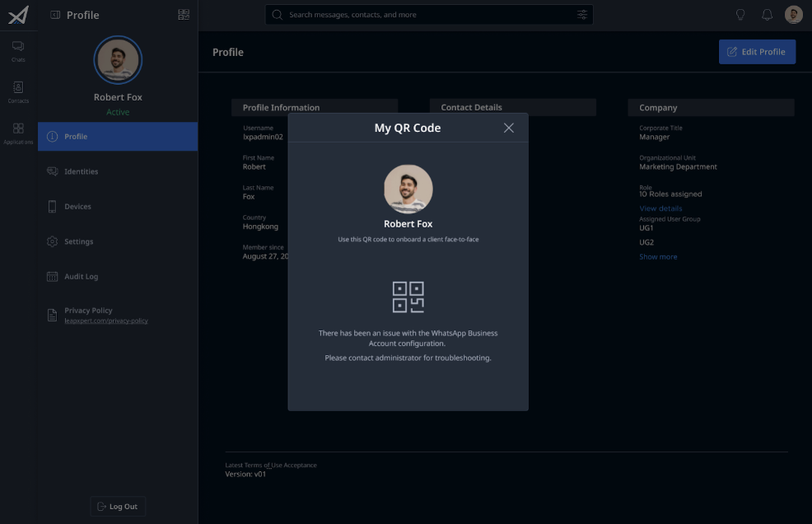812x524 pixels.
Task: Open the Chats section
Action: tap(18, 51)
